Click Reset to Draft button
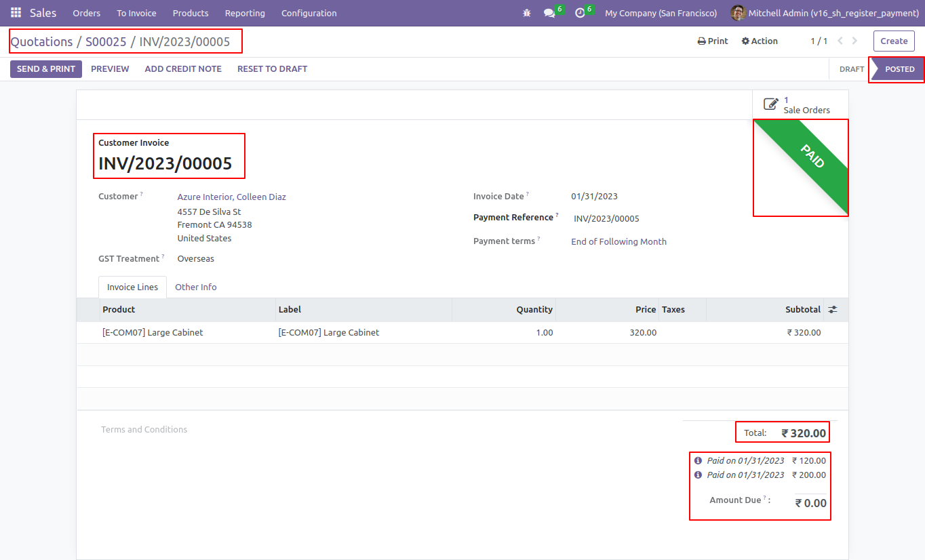925x560 pixels. (x=272, y=69)
